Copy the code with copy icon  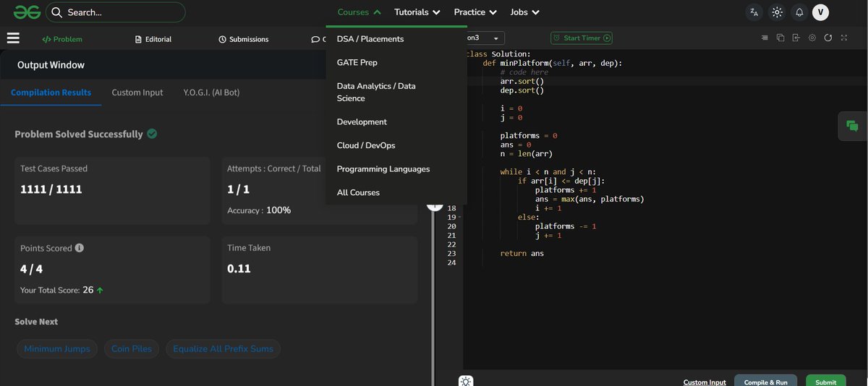tap(780, 38)
